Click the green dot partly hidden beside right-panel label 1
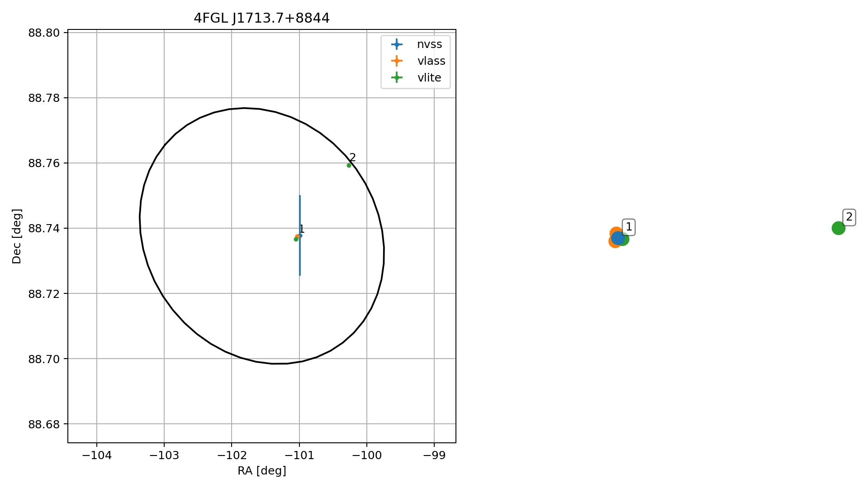 [625, 240]
